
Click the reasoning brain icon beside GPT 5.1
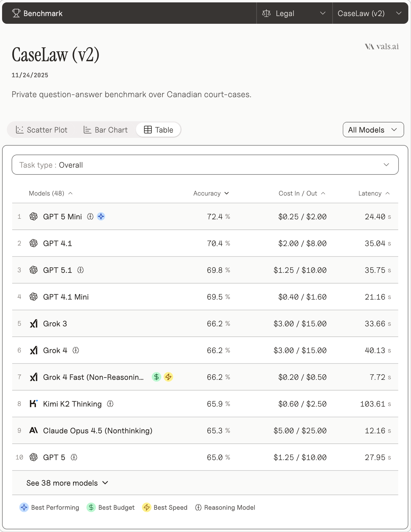coord(80,270)
